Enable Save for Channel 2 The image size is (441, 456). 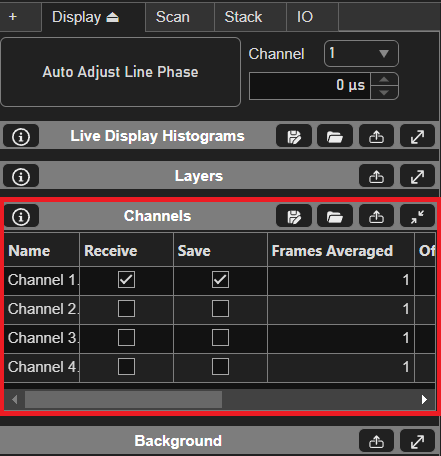220,308
